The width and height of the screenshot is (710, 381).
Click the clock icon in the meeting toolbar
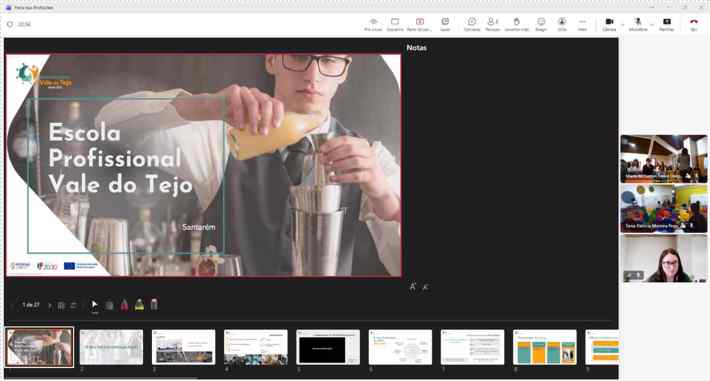[445, 24]
